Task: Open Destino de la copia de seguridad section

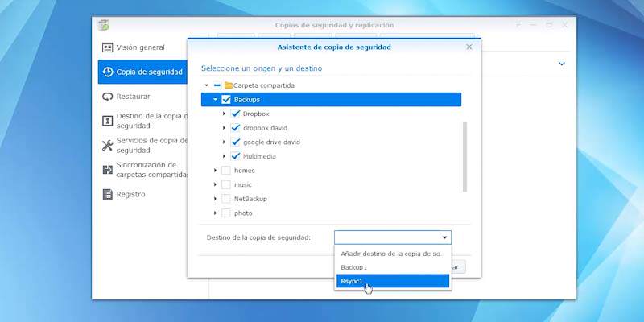Action: pos(142,121)
